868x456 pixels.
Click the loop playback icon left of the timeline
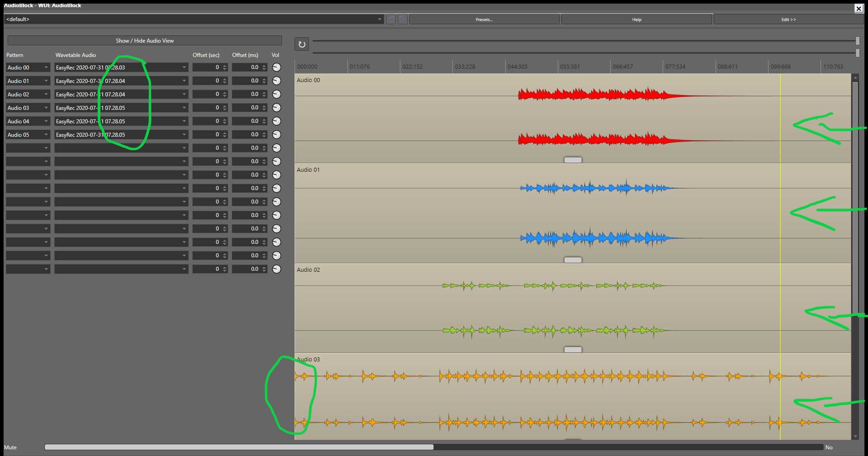click(301, 44)
